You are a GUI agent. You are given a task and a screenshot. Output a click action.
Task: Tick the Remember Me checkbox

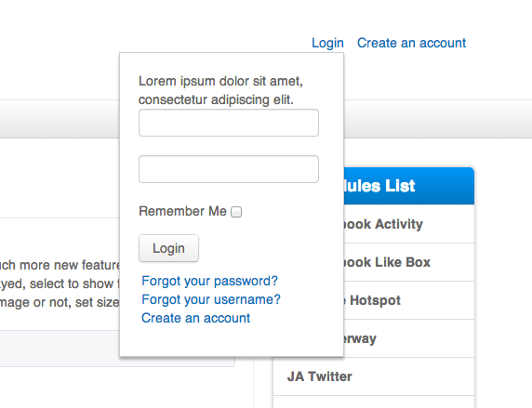236,212
